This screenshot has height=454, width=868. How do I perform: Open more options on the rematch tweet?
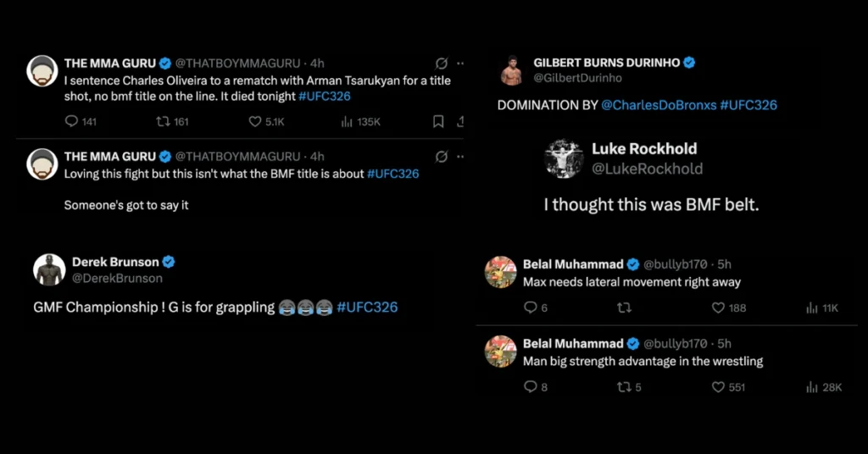coord(460,64)
